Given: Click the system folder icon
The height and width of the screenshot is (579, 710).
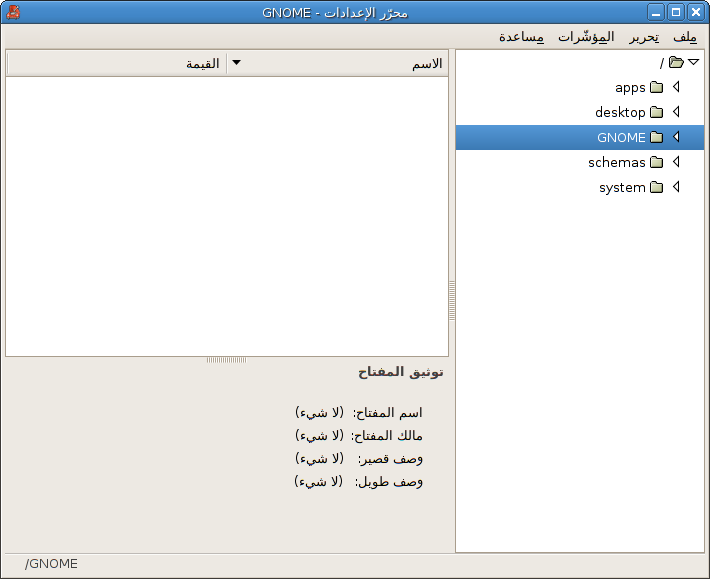Looking at the screenshot, I should [656, 187].
